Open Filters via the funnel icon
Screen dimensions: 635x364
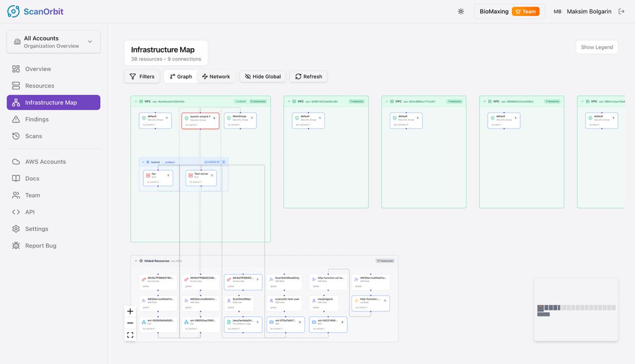coord(134,76)
